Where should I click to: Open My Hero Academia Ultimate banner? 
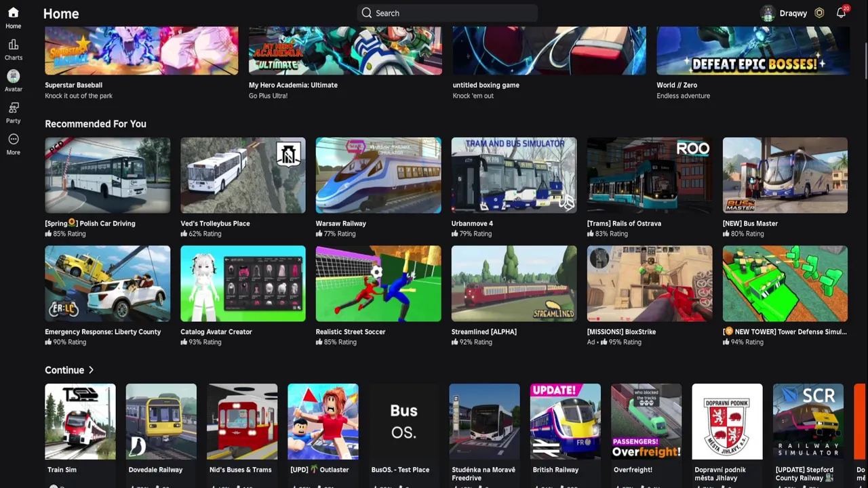[x=345, y=51]
